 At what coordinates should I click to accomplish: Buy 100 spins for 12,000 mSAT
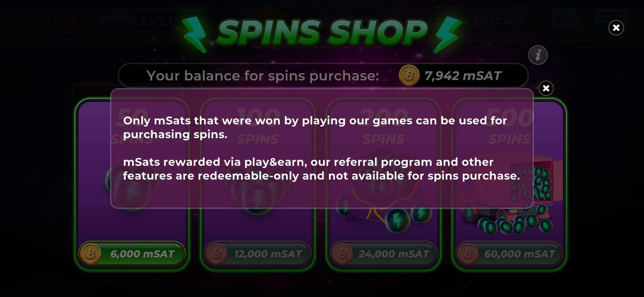click(x=258, y=254)
